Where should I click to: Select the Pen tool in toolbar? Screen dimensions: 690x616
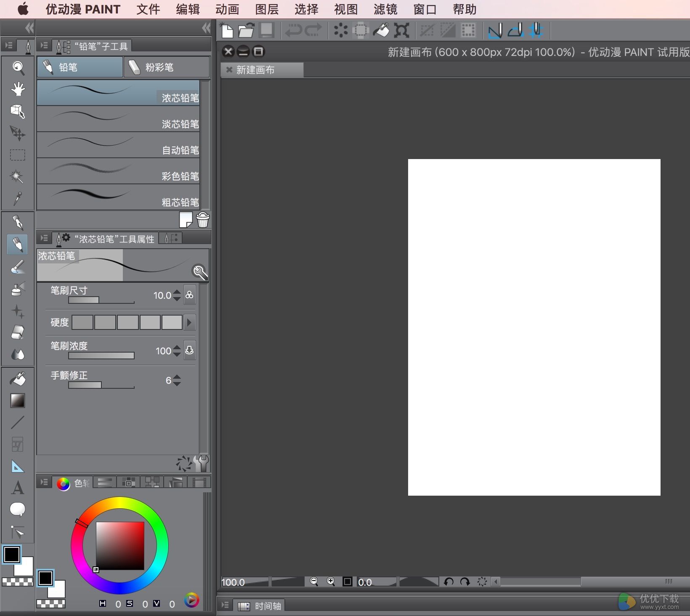click(x=18, y=222)
